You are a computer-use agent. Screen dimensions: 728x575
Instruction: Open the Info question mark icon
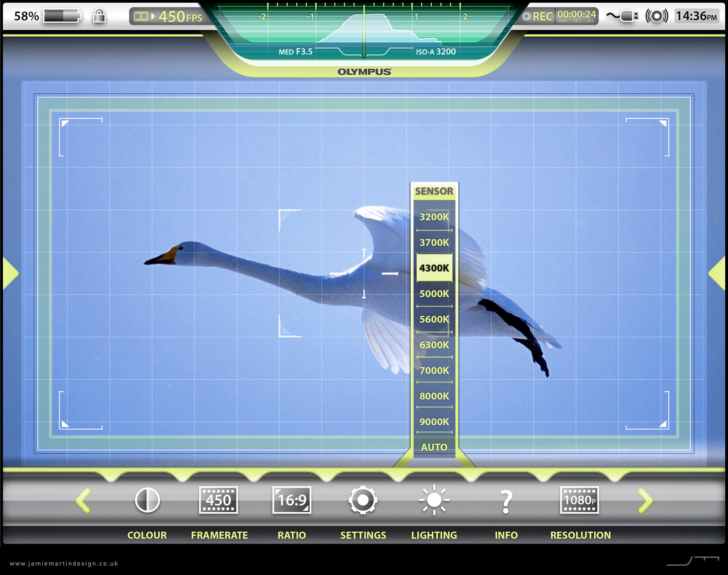point(506,502)
